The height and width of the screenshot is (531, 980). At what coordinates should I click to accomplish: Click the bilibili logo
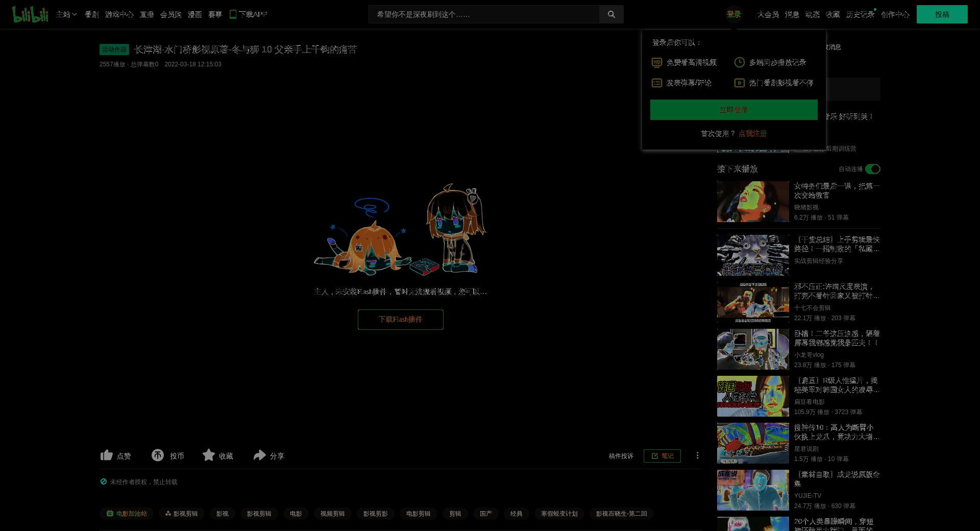coord(30,14)
